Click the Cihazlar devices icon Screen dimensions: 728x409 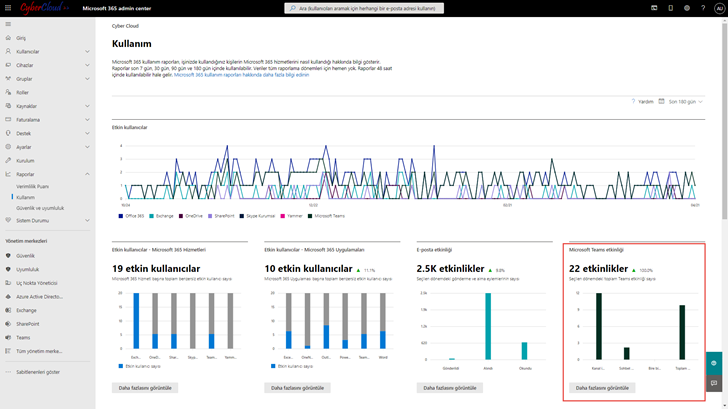(x=8, y=65)
